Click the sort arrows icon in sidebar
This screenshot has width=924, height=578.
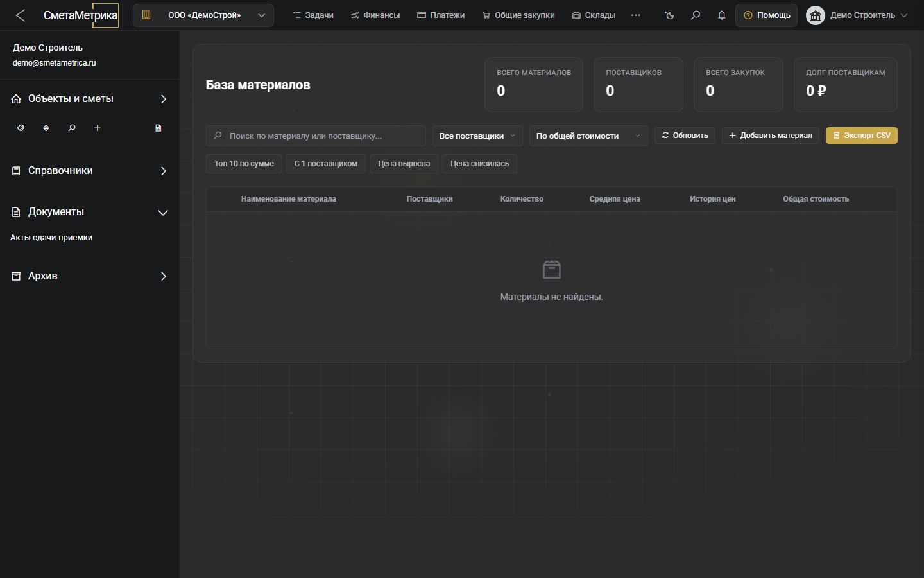46,128
